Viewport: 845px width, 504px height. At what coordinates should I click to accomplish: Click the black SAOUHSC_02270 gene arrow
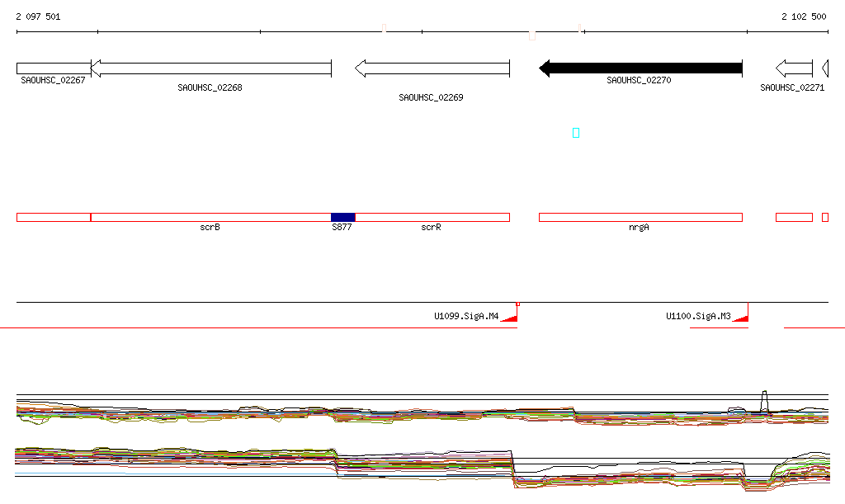640,68
